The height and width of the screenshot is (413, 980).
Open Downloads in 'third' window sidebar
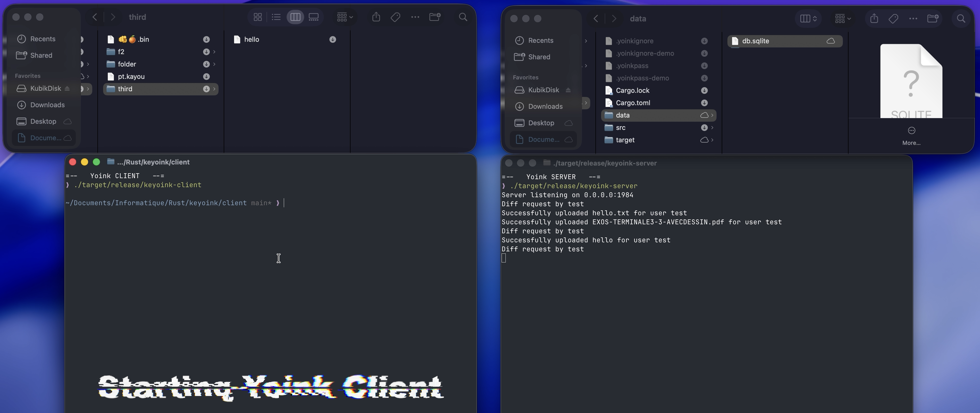point(47,105)
